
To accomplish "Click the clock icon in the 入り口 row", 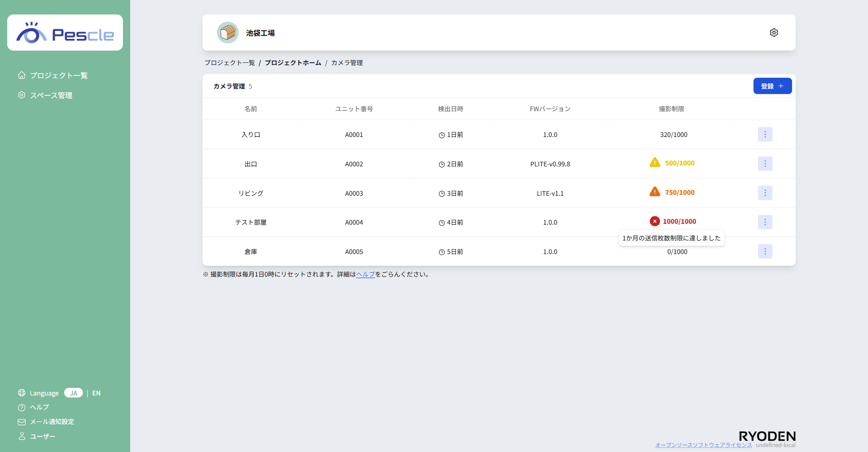I will [x=442, y=135].
